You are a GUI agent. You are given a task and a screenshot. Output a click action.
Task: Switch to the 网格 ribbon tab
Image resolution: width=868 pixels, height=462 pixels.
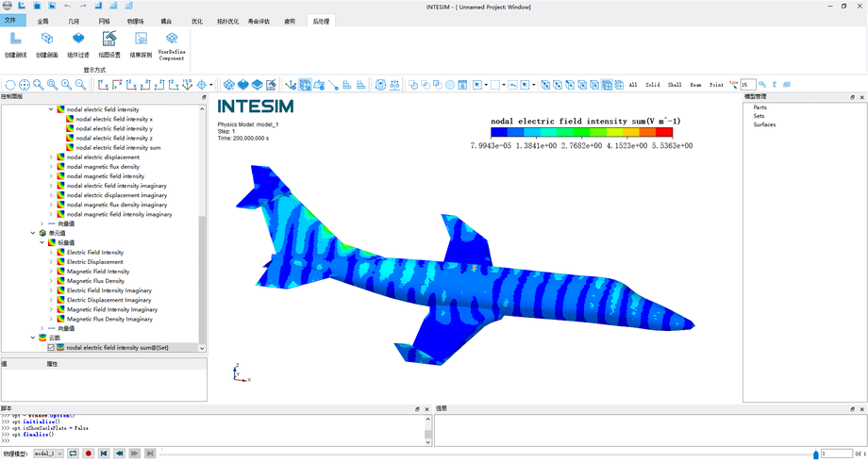[104, 21]
